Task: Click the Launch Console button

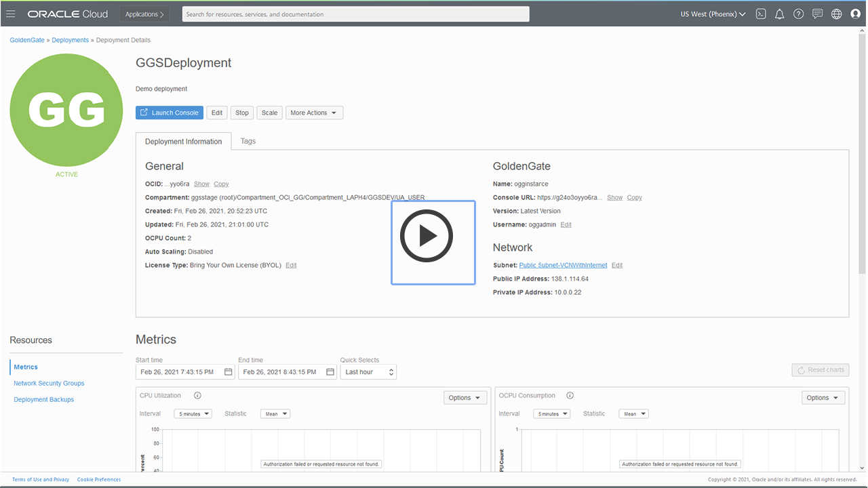Action: [x=170, y=113]
